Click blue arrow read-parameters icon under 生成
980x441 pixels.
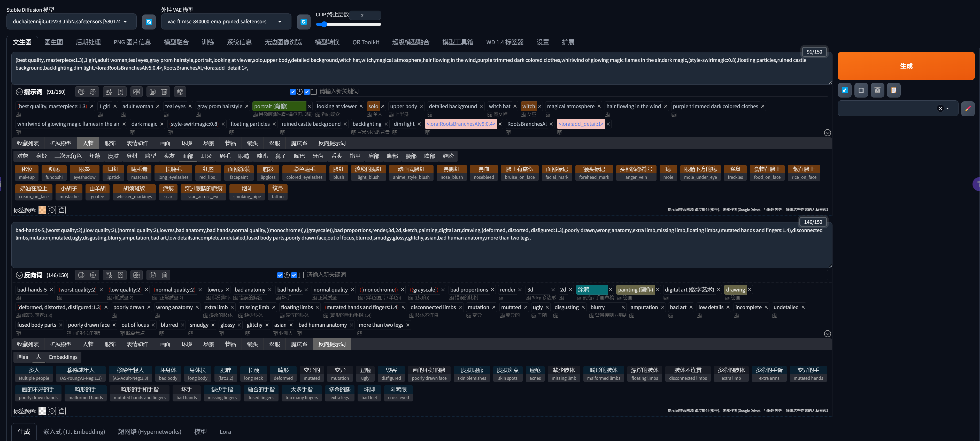pos(845,90)
